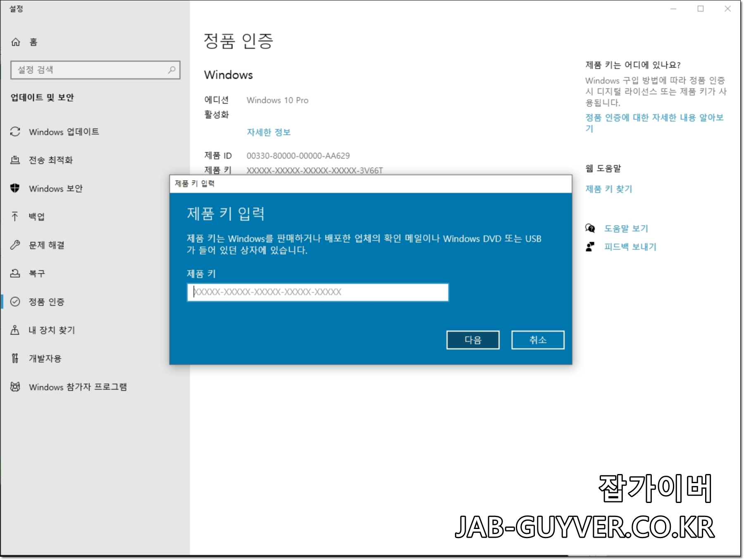Click the Home icon in sidebar
744x560 pixels.
coord(16,42)
